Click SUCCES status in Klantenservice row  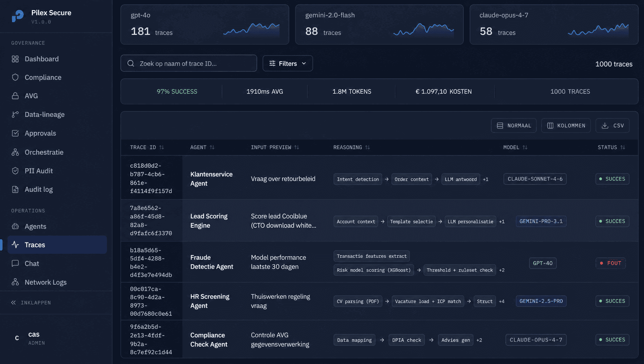pyautogui.click(x=612, y=179)
